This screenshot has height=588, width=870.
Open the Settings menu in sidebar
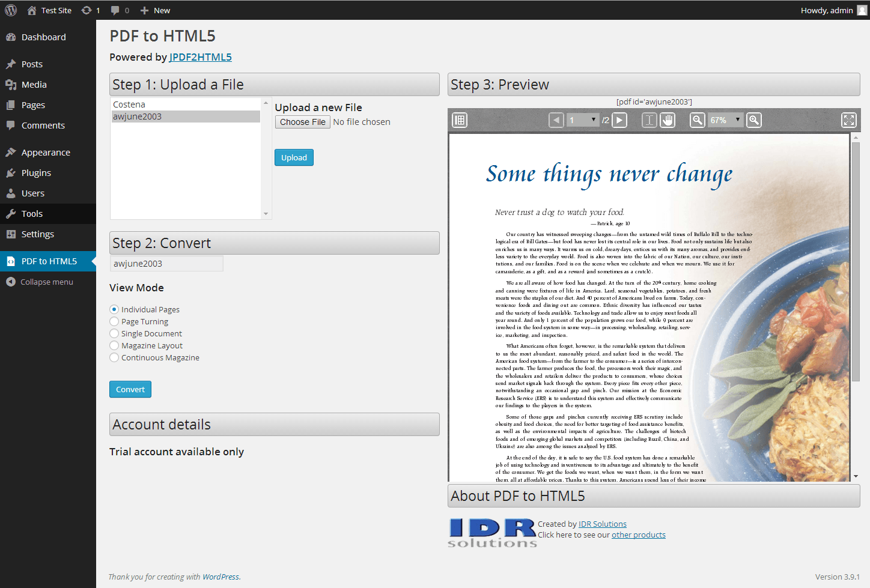[37, 234]
